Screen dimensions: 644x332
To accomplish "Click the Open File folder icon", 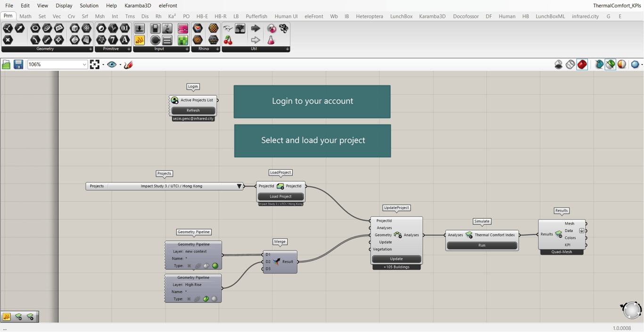I will 6,64.
